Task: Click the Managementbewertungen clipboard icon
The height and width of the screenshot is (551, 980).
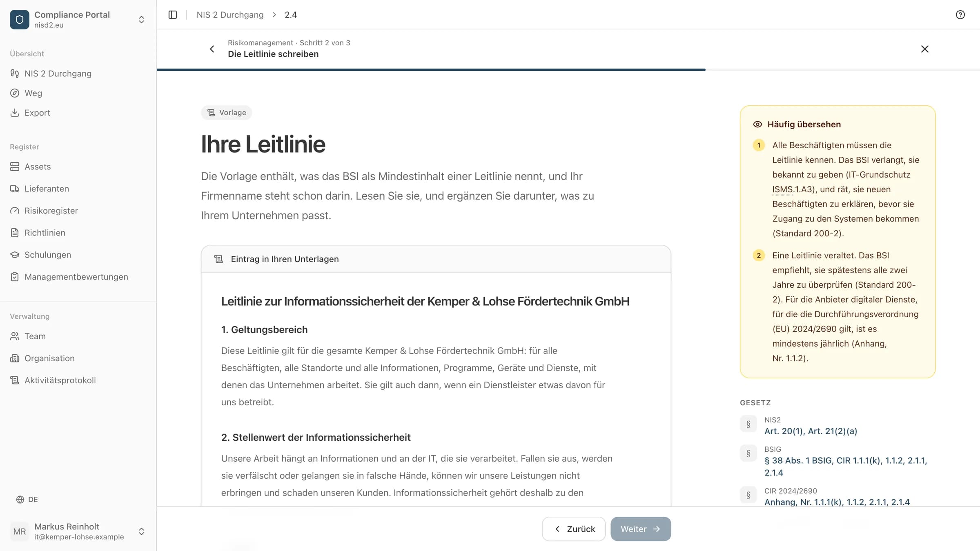Action: pos(15,277)
